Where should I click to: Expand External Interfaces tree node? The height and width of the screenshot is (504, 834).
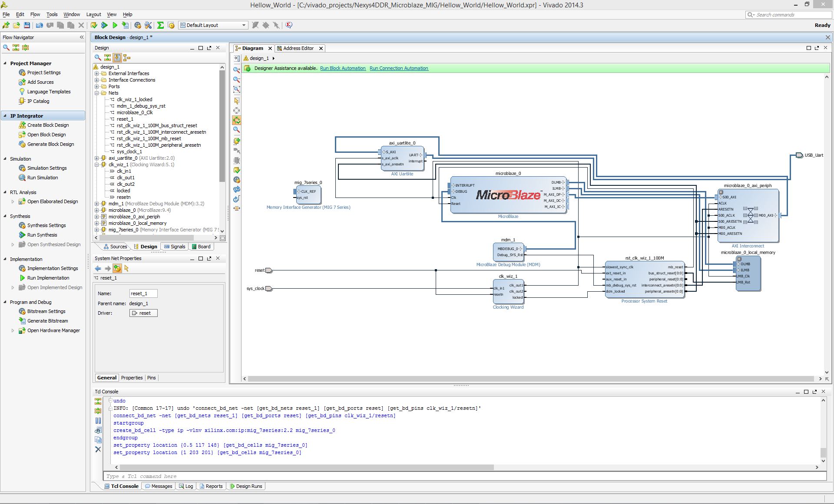pyautogui.click(x=97, y=73)
